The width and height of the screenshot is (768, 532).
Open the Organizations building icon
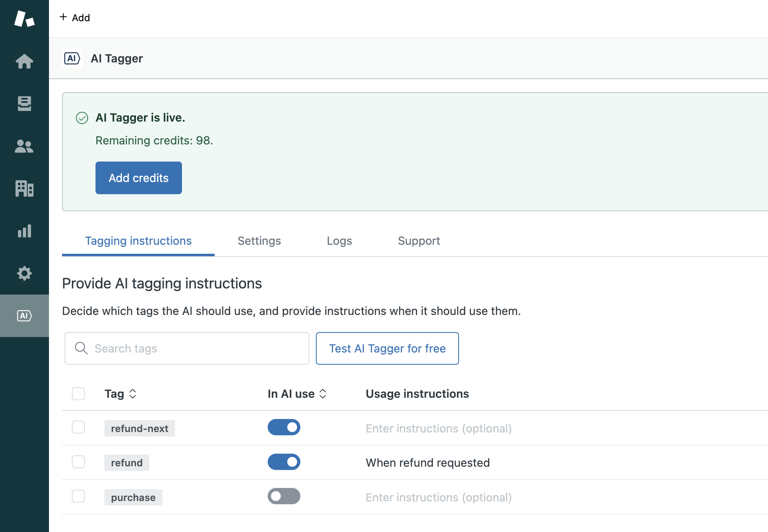pyautogui.click(x=24, y=188)
